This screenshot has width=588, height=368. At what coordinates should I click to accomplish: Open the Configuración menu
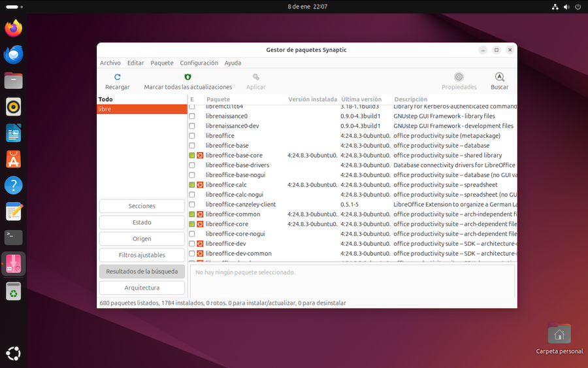(199, 63)
